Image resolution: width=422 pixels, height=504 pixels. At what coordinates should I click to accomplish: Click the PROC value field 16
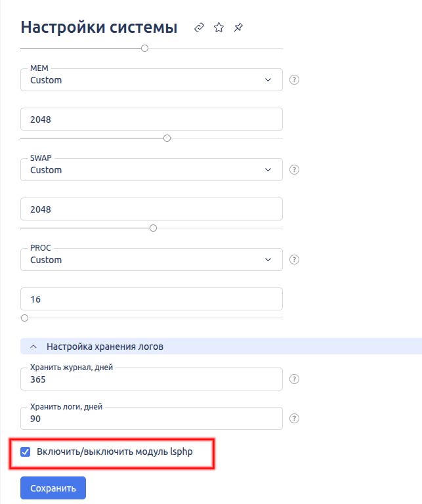[152, 299]
